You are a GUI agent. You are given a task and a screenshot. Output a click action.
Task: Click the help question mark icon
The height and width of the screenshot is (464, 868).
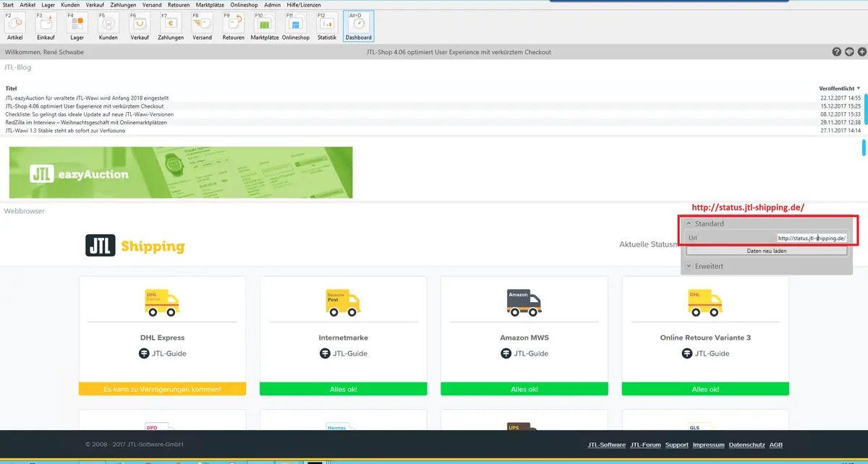click(837, 52)
